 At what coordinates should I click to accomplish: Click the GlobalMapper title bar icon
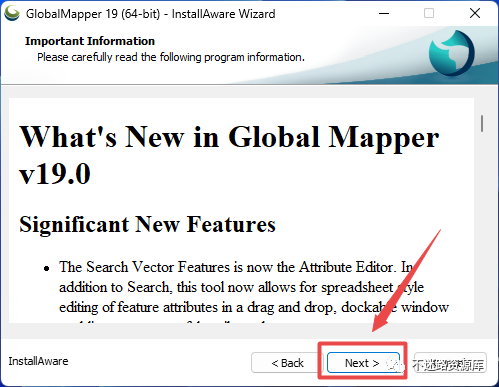(12, 13)
